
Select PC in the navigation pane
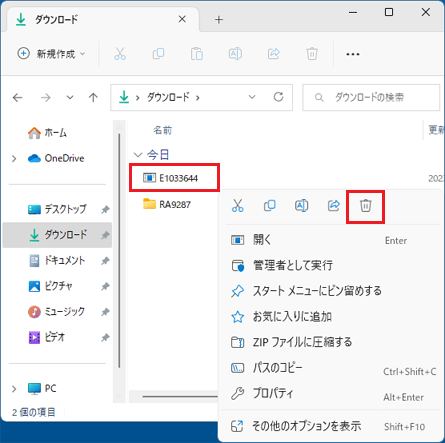[x=42, y=389]
